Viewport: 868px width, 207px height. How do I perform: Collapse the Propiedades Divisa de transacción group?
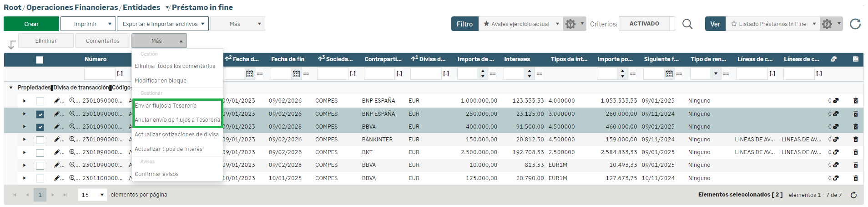11,88
